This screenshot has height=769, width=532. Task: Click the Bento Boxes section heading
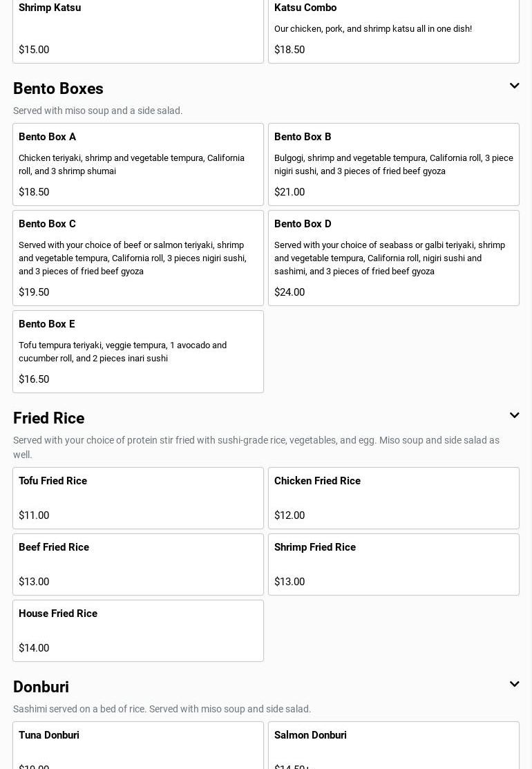click(58, 89)
